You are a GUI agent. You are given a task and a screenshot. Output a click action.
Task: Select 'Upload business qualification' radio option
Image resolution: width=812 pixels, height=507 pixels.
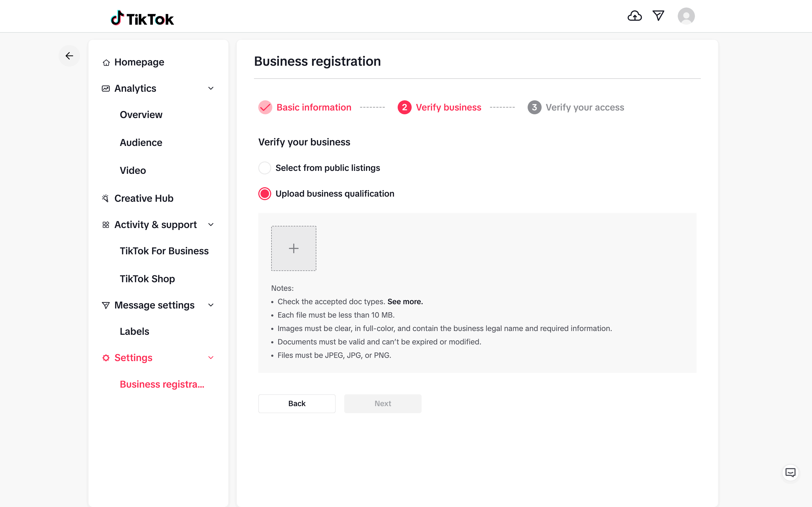[x=265, y=194]
